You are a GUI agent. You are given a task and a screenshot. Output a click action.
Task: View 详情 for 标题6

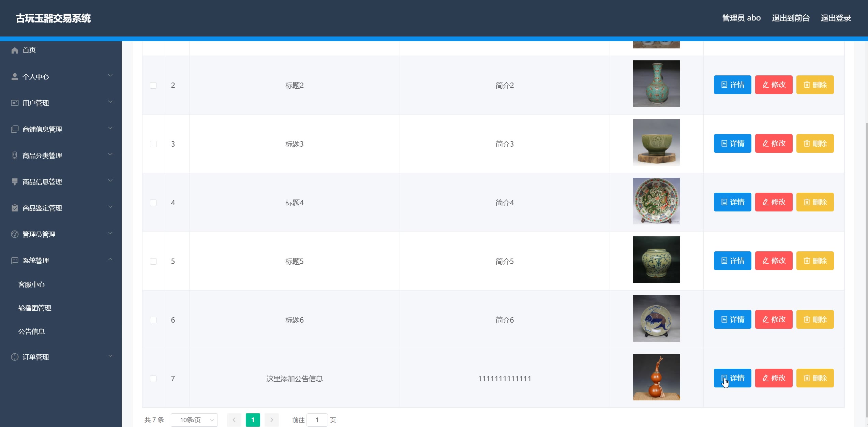click(732, 320)
